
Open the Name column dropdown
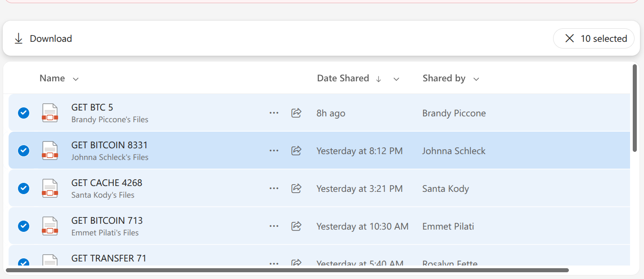(75, 78)
